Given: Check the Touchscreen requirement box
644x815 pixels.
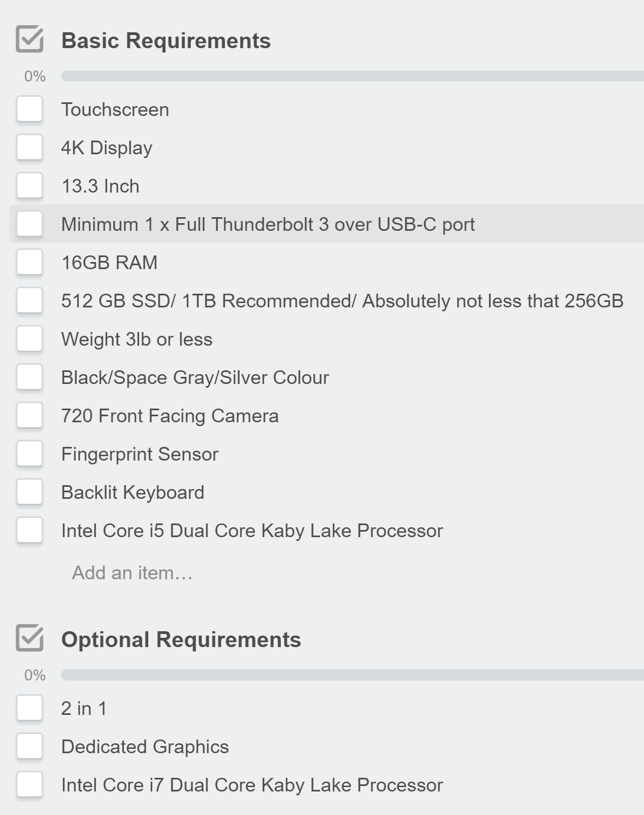Looking at the screenshot, I should (x=30, y=109).
